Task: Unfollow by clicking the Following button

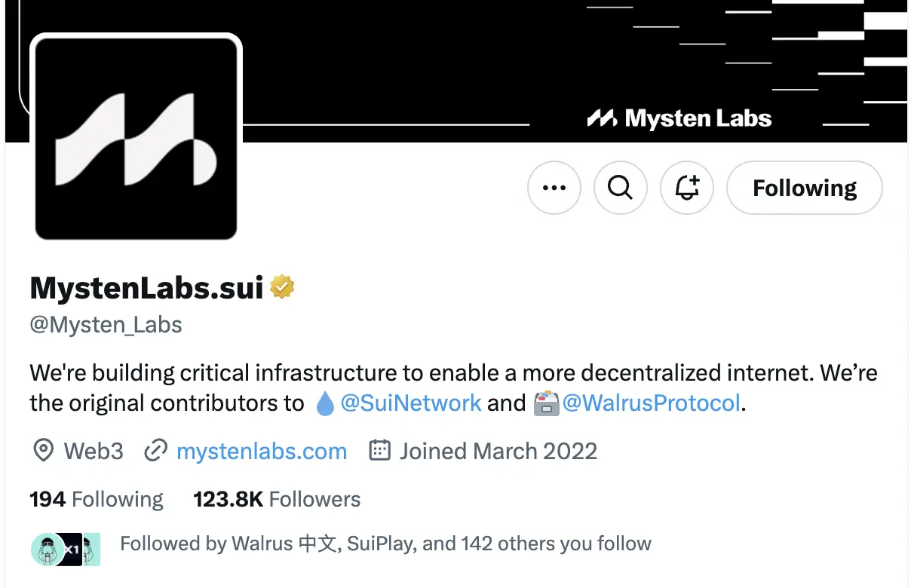Action: coord(804,188)
